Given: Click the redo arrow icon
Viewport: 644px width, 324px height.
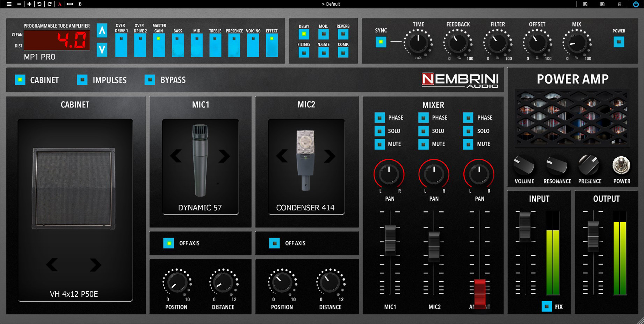Looking at the screenshot, I should pos(50,4).
